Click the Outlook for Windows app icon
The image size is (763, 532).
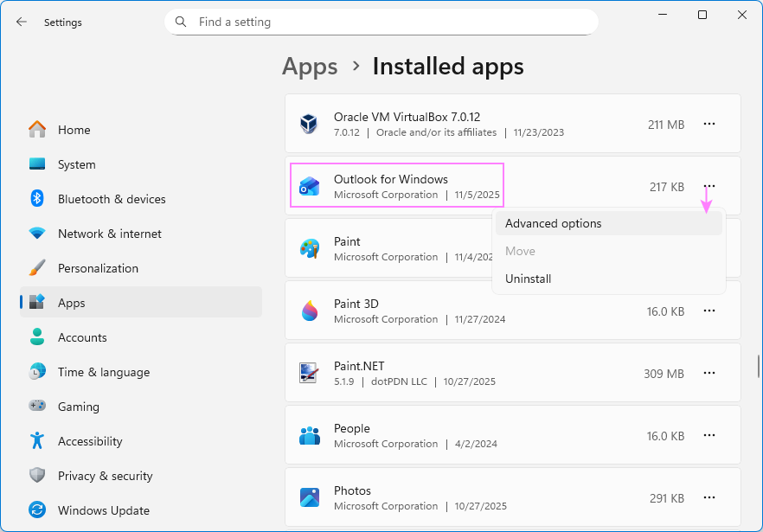pos(309,185)
